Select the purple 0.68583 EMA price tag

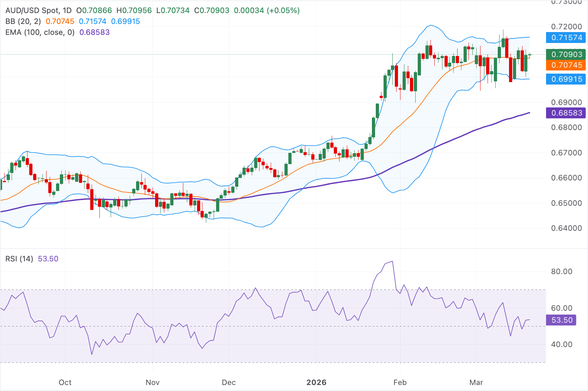565,113
